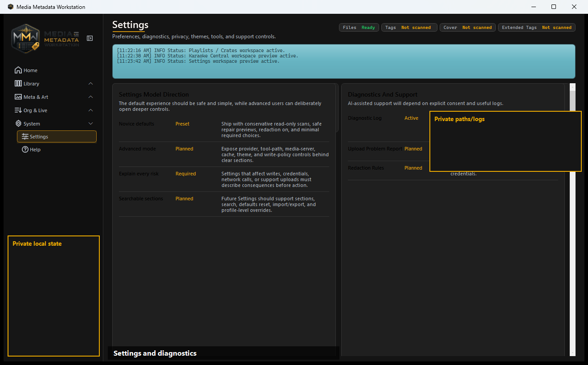Image resolution: width=588 pixels, height=365 pixels.
Task: Click the Advanced mode row label
Action: [137, 149]
